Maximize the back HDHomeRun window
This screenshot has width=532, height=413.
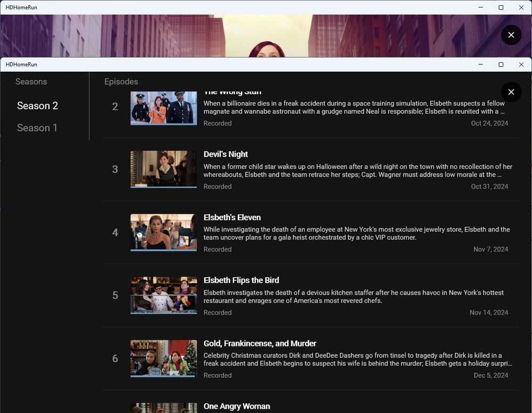pyautogui.click(x=501, y=7)
